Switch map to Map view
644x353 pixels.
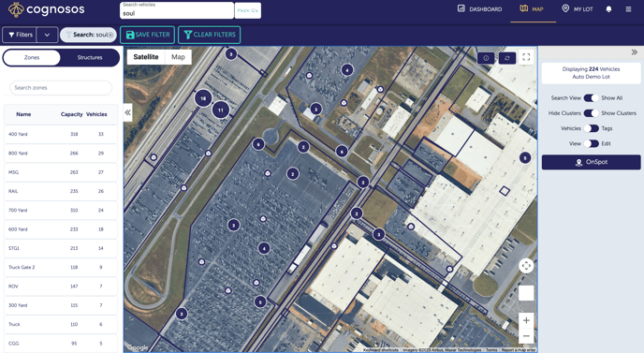(x=178, y=57)
